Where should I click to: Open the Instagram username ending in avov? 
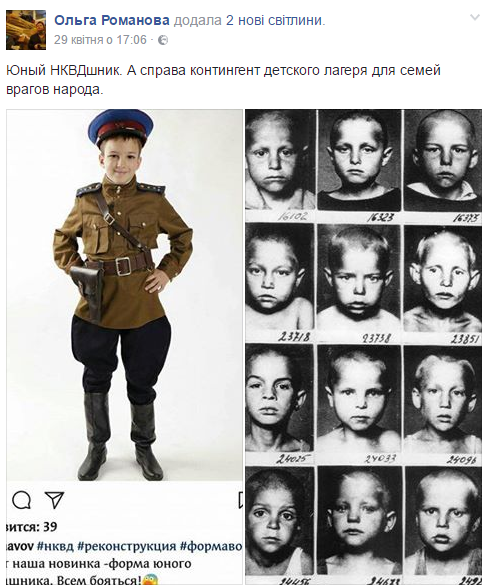(x=20, y=546)
